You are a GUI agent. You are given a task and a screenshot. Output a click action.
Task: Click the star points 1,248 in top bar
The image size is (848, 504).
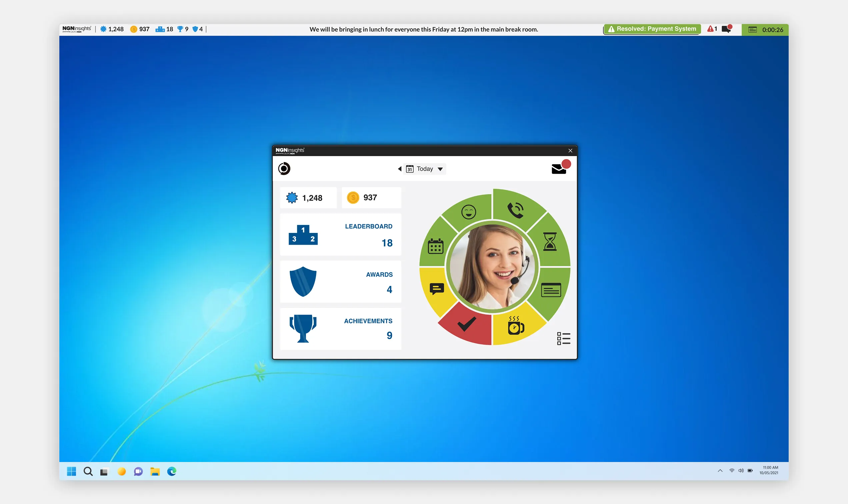[112, 29]
